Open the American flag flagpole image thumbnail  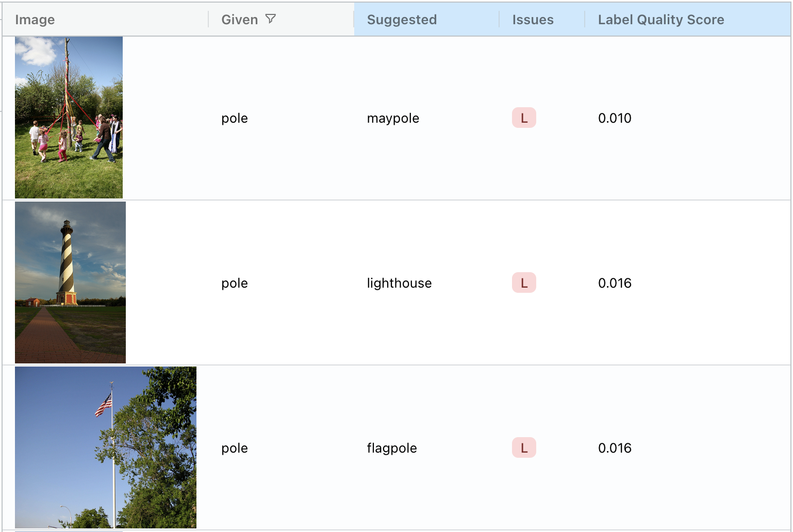(106, 447)
